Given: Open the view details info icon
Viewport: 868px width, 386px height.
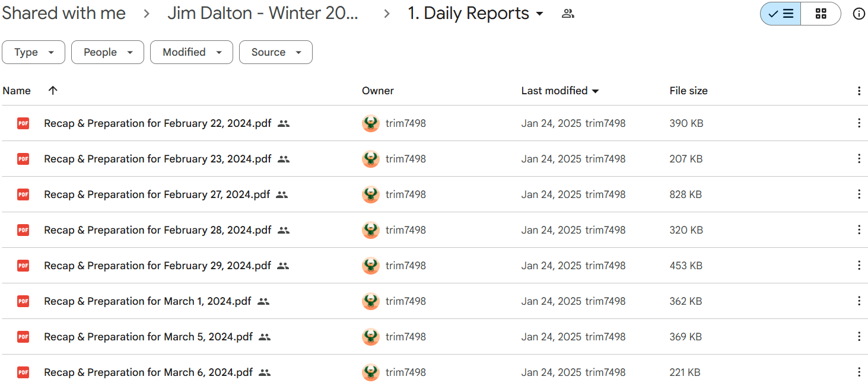Looking at the screenshot, I should [x=859, y=14].
